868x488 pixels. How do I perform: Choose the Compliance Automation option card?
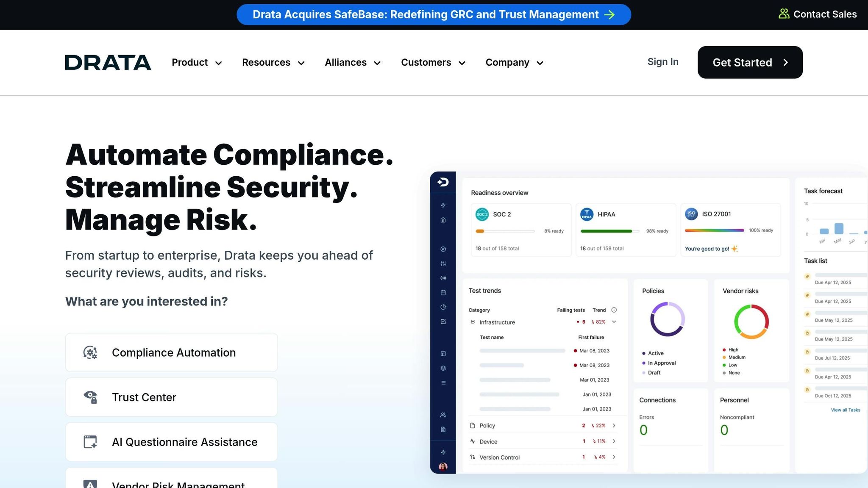click(x=171, y=352)
